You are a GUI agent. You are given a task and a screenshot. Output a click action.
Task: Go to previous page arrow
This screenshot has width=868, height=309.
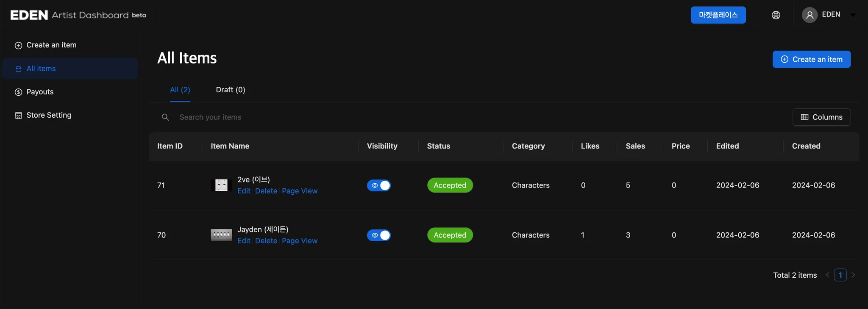827,275
